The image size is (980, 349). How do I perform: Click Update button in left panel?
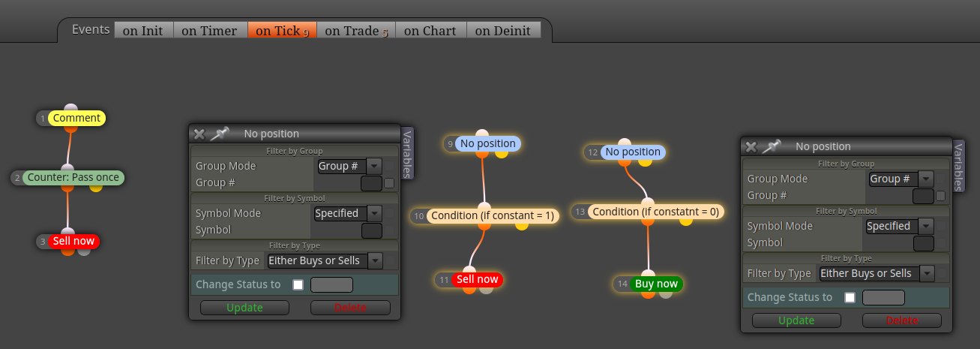click(x=244, y=308)
